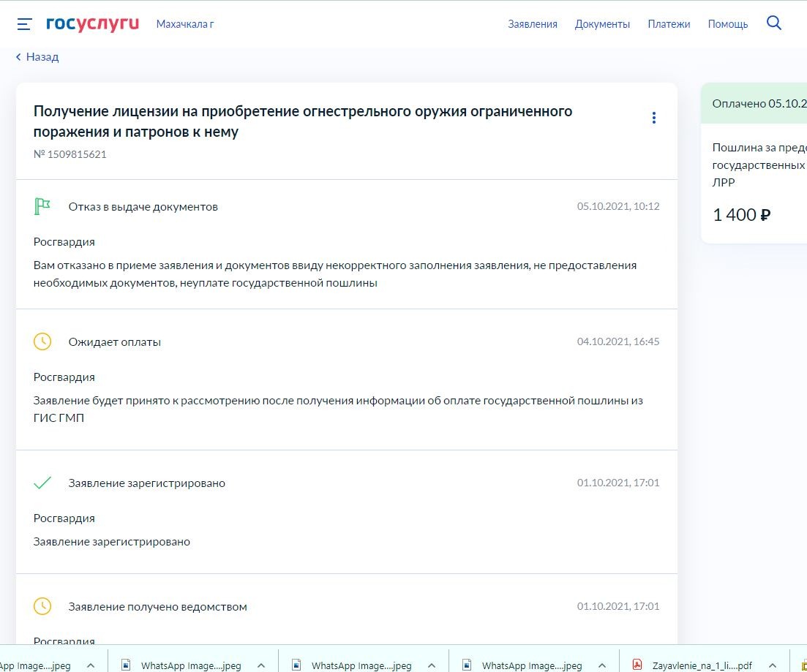Open the Заявления menu item
807x672 pixels.
pyautogui.click(x=532, y=24)
